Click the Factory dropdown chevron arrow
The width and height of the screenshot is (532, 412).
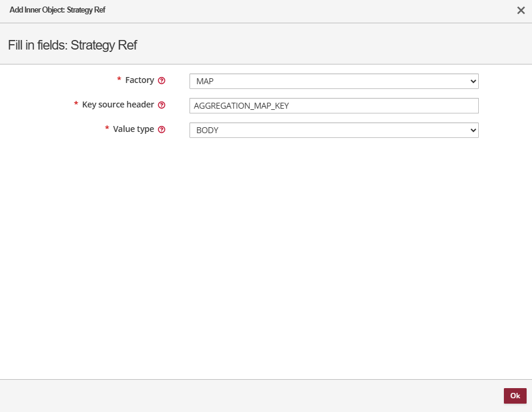coord(473,81)
